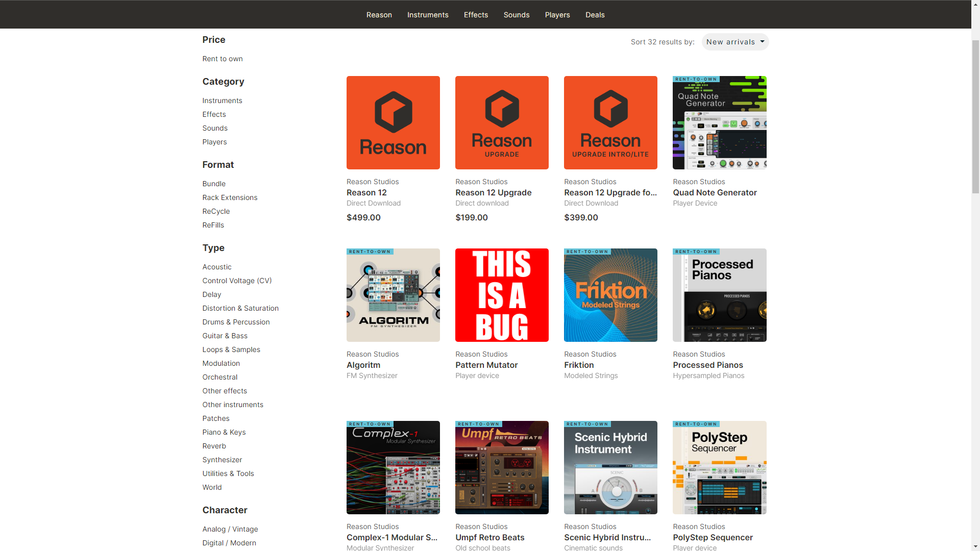Screen dimensions: 980x551
Task: Open the PolyStep Sequencer thumbnail
Action: coord(720,467)
